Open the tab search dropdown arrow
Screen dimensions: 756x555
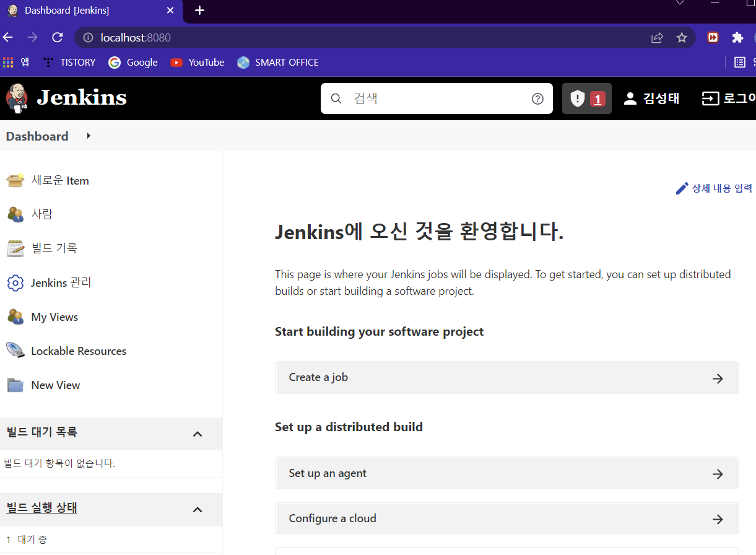(680, 2)
